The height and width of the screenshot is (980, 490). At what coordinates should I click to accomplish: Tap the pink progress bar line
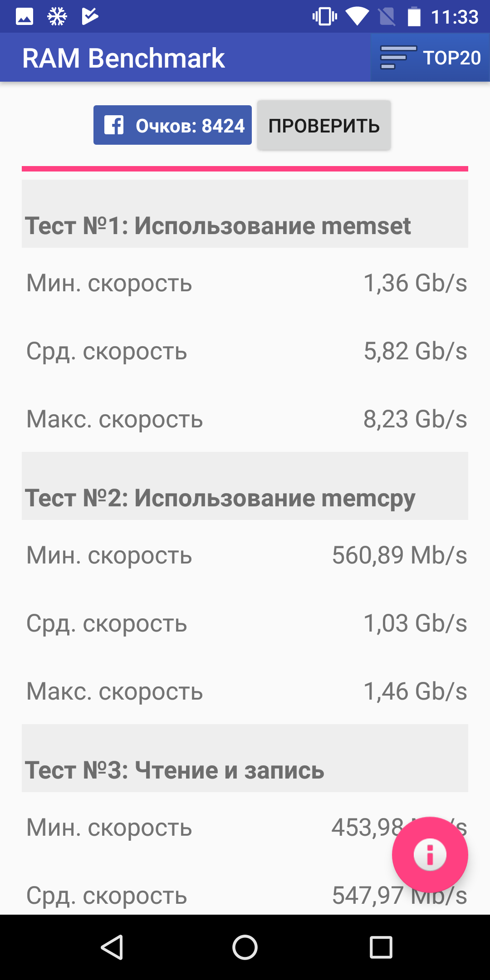(245, 169)
